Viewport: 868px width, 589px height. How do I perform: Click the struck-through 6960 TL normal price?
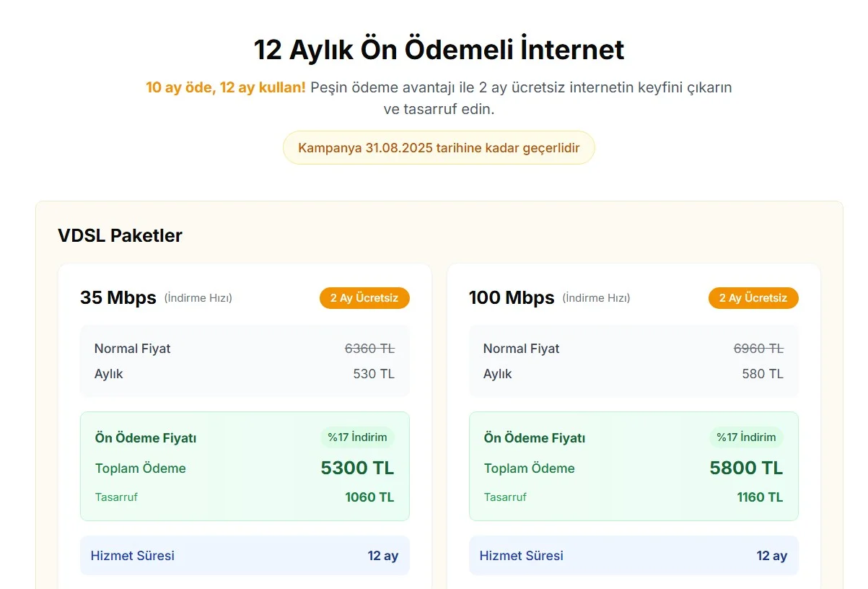[758, 348]
